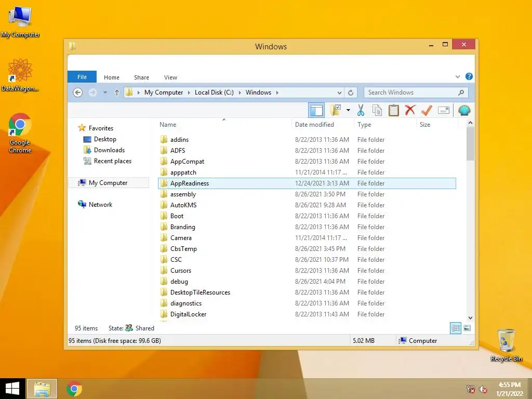Click in the Search Windows field
This screenshot has height=399, width=532.
click(416, 92)
